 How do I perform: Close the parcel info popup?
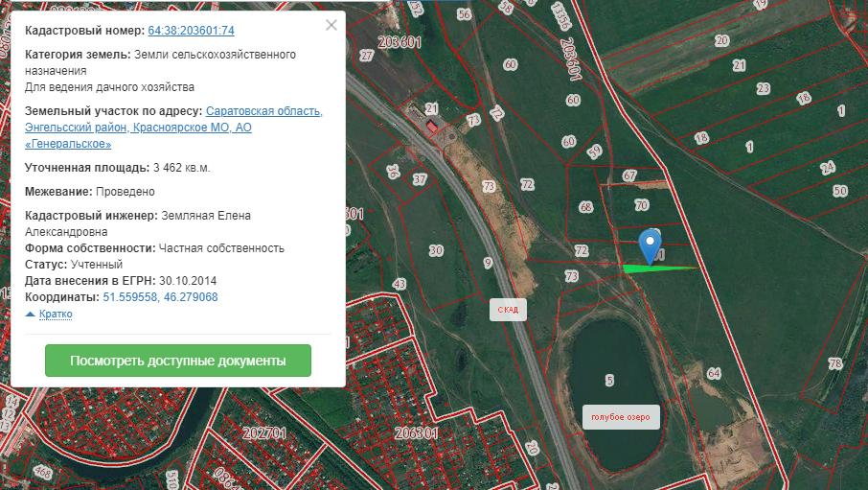pos(331,26)
